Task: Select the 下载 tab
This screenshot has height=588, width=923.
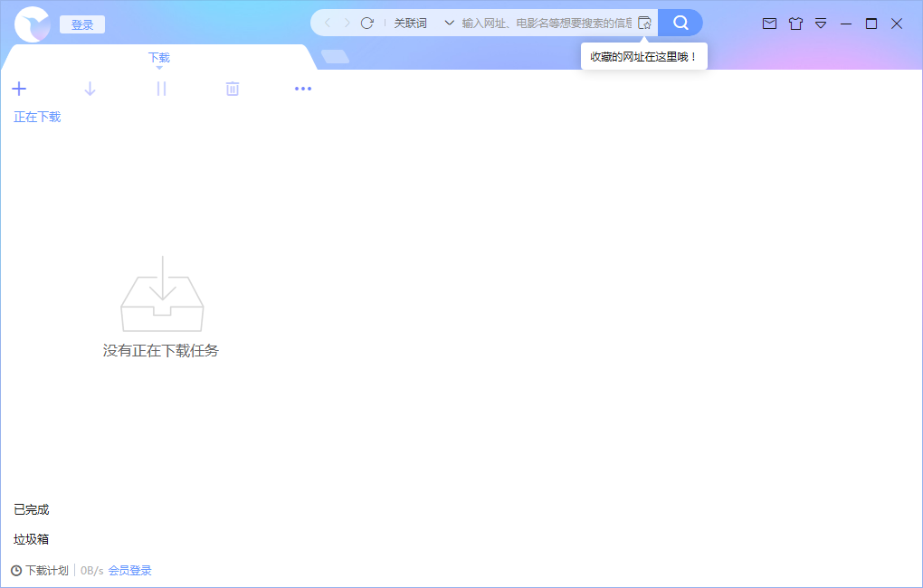Action: point(159,58)
